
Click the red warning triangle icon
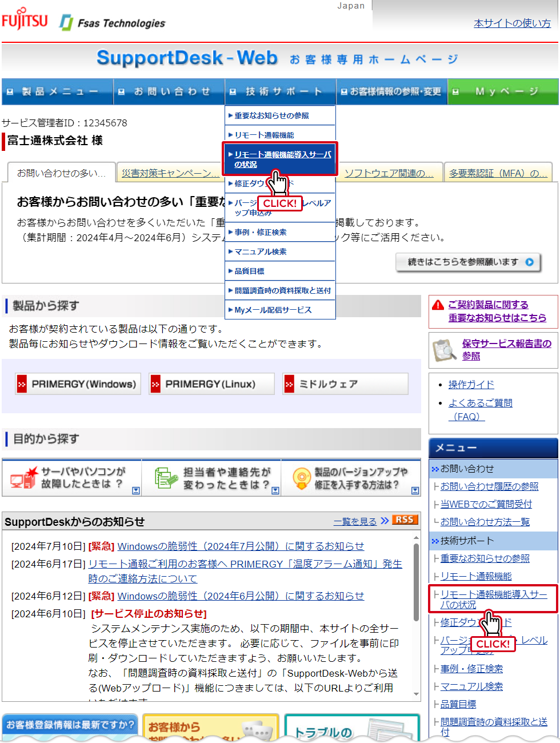point(438,305)
